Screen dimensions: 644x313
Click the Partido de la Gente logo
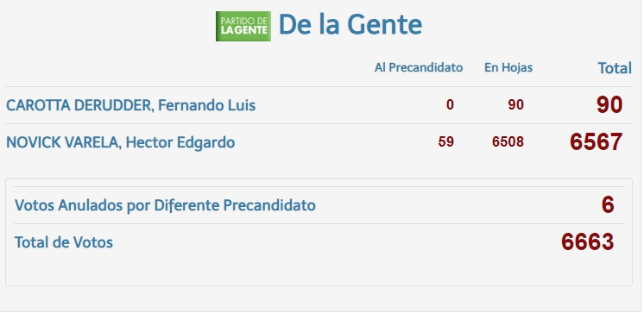pyautogui.click(x=243, y=26)
